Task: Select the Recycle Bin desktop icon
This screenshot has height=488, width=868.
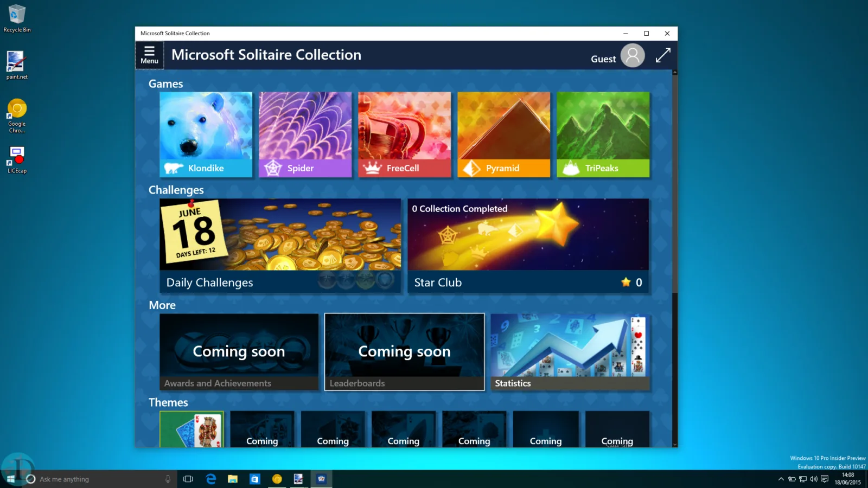Action: 17,18
